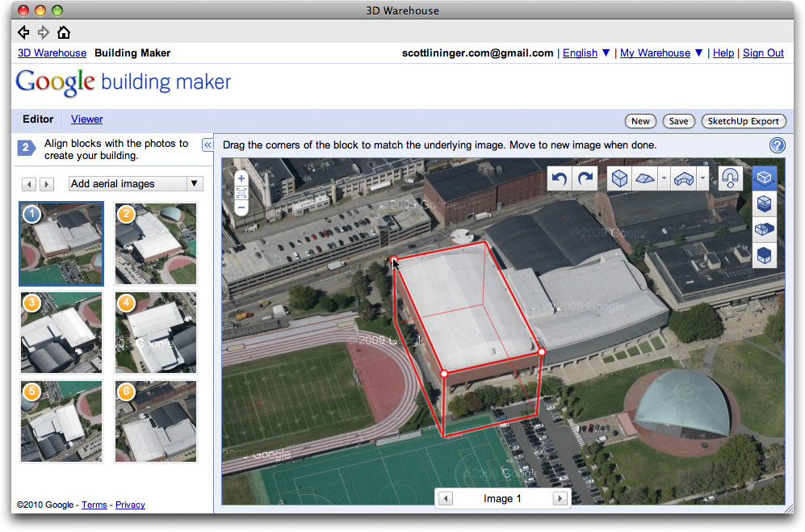Open the help question mark icon
The height and width of the screenshot is (532, 805).
(x=778, y=145)
